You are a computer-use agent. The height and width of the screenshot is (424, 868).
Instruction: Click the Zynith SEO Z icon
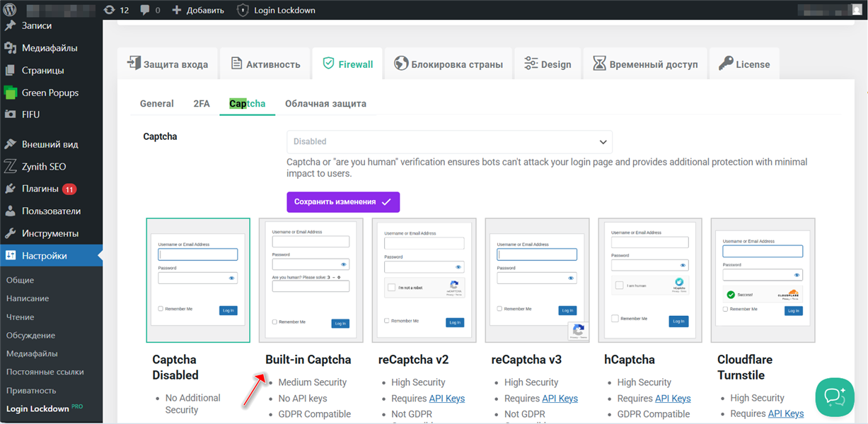pos(10,167)
